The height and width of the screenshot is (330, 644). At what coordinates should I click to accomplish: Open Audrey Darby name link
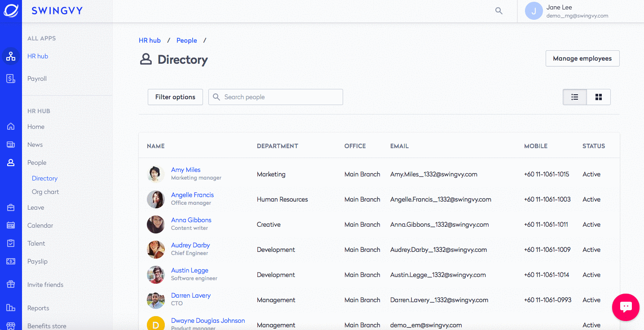coord(190,245)
